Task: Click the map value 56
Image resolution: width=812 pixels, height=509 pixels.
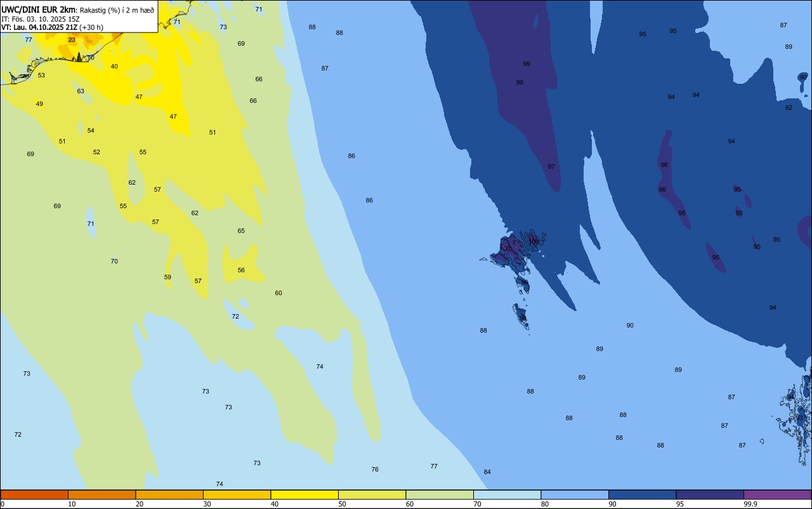Action: click(241, 270)
